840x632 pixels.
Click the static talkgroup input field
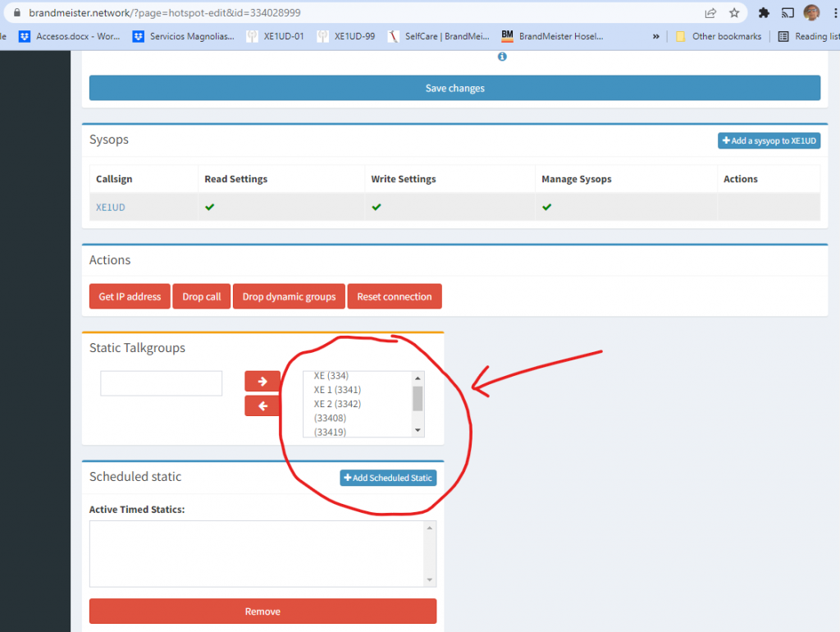[162, 383]
